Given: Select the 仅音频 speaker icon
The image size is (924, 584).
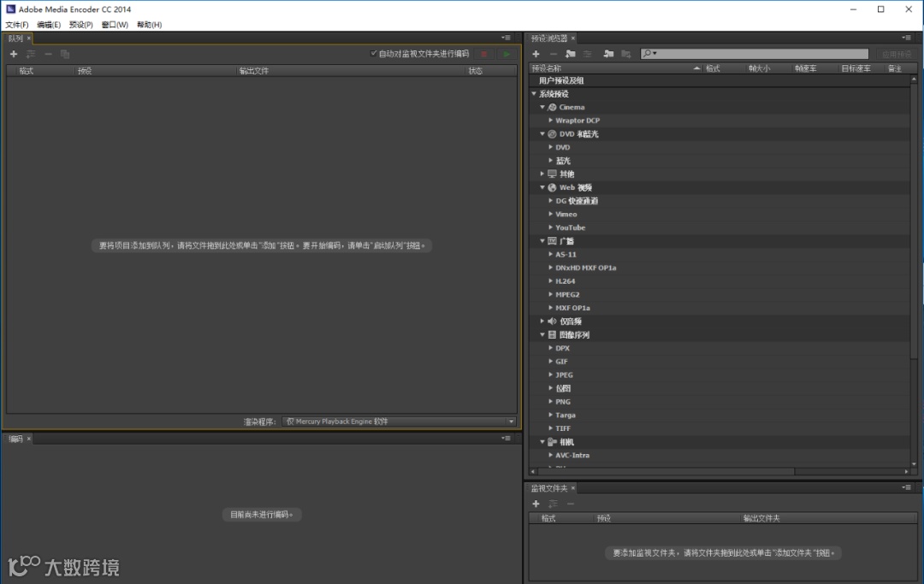Looking at the screenshot, I should tap(552, 321).
